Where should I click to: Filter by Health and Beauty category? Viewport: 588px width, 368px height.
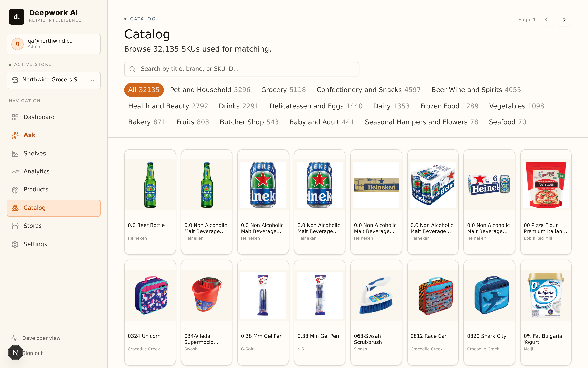168,106
